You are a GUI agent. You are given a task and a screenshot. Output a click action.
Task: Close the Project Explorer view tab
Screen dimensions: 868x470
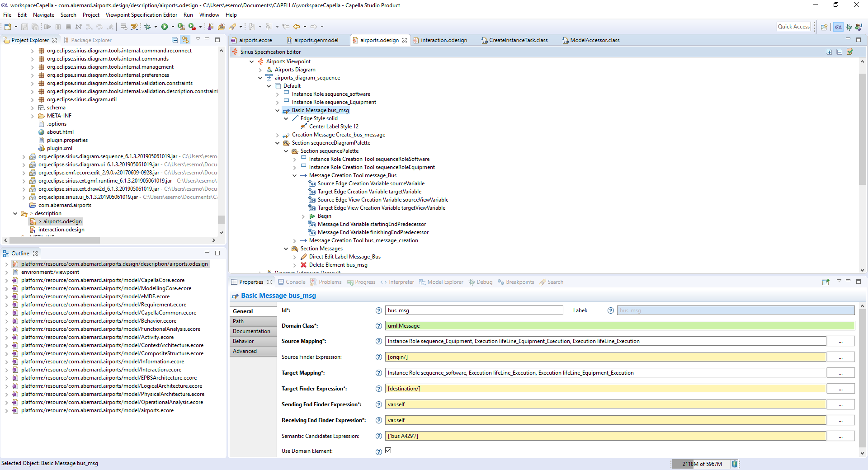tap(55, 40)
